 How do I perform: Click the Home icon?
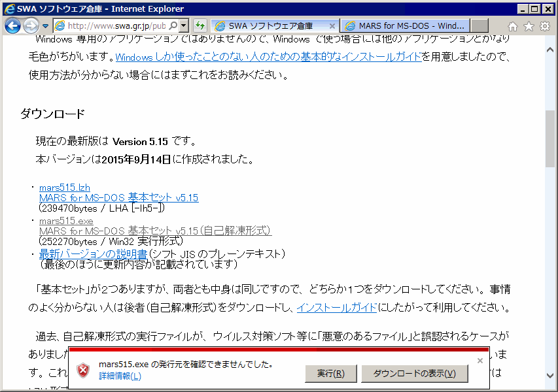[x=512, y=26]
